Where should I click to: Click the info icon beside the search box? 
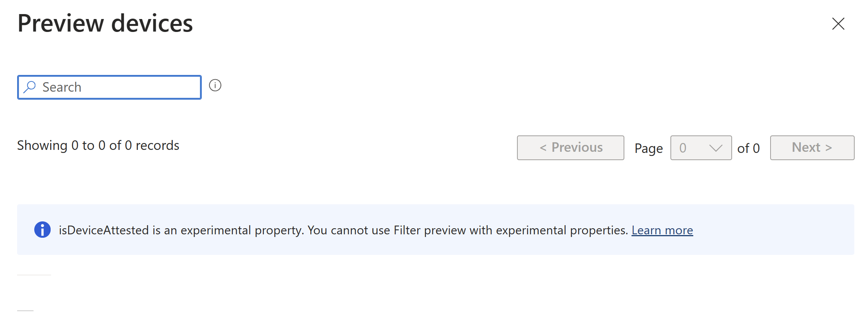click(215, 86)
